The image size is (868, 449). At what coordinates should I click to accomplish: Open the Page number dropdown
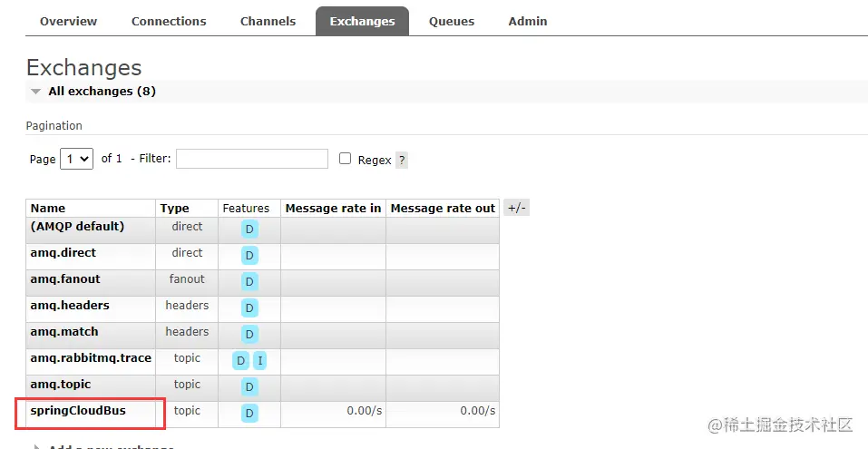76,159
